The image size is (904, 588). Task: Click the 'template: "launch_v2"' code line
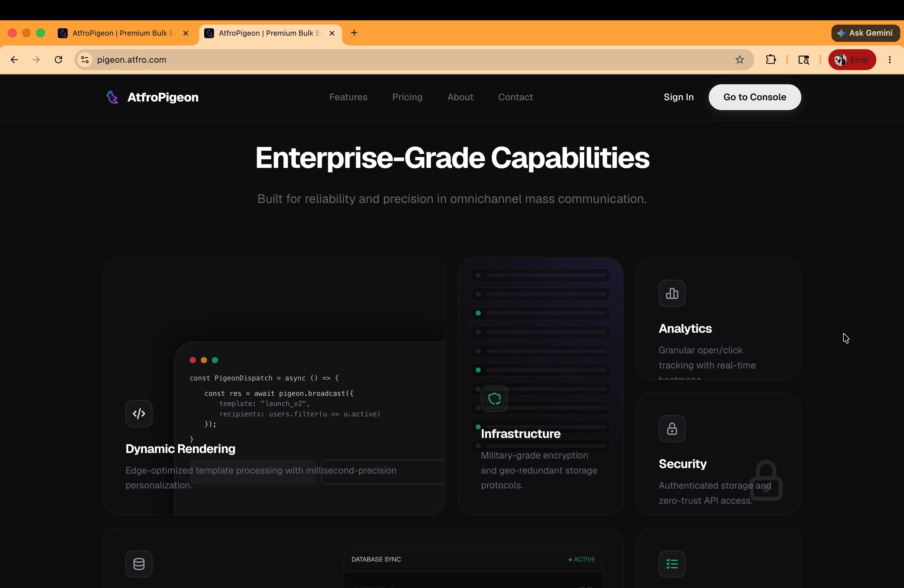click(x=264, y=404)
